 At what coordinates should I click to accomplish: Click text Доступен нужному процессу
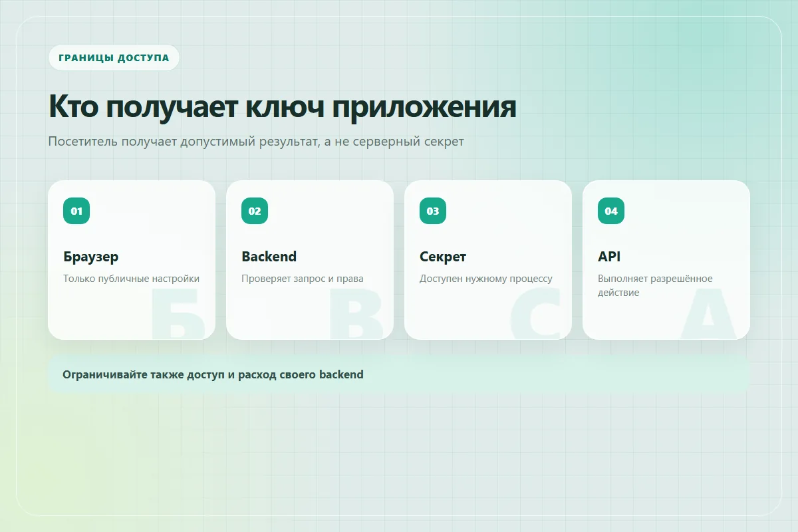click(x=486, y=279)
